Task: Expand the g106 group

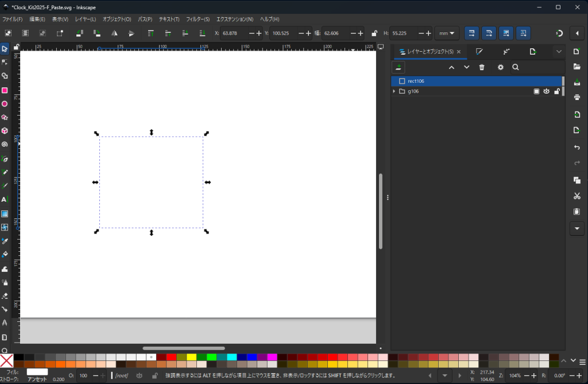Action: [x=394, y=91]
